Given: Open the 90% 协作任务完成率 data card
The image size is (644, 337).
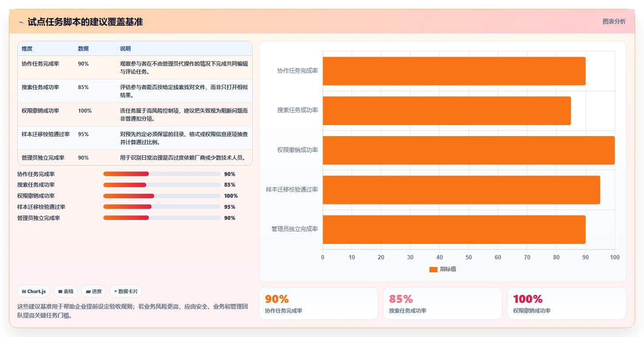Looking at the screenshot, I should 319,303.
